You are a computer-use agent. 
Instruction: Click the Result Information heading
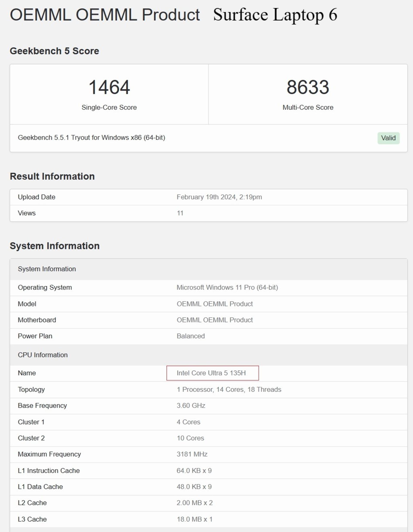(x=52, y=176)
